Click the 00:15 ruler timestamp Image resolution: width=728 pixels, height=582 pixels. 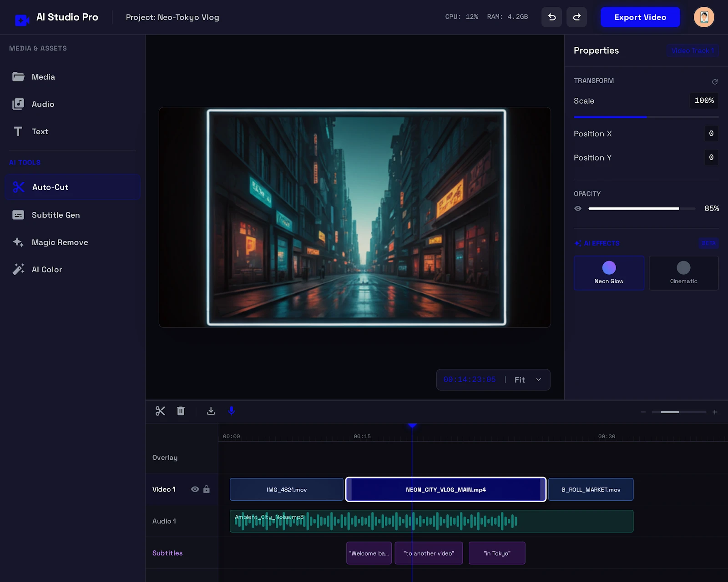(x=362, y=436)
